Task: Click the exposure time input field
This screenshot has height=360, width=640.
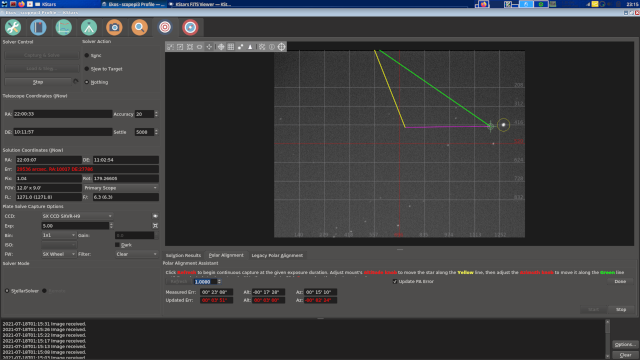Action: coord(76,226)
